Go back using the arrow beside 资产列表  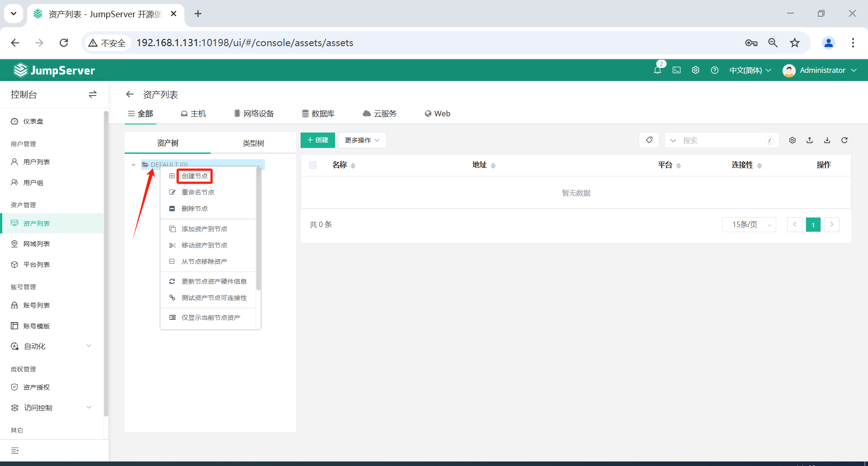pyautogui.click(x=130, y=94)
